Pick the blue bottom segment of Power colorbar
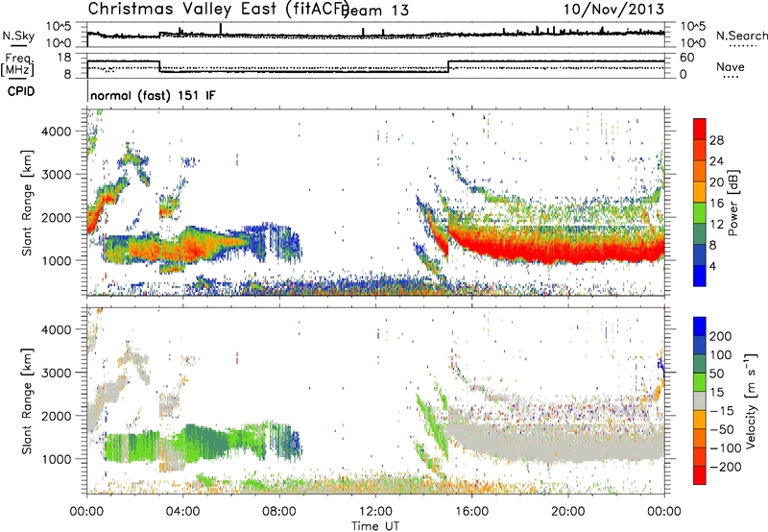 700,276
